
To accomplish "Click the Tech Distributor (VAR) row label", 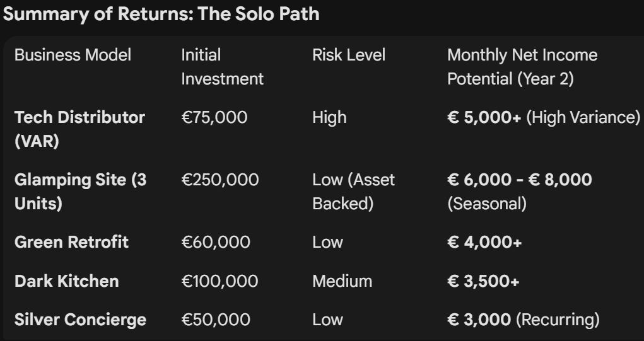I will (79, 129).
